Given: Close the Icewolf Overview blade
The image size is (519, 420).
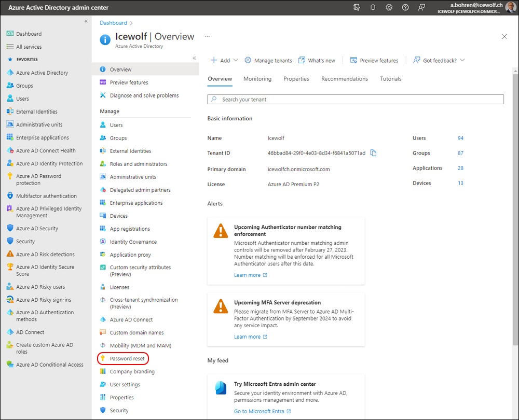Looking at the screenshot, I should (x=504, y=36).
